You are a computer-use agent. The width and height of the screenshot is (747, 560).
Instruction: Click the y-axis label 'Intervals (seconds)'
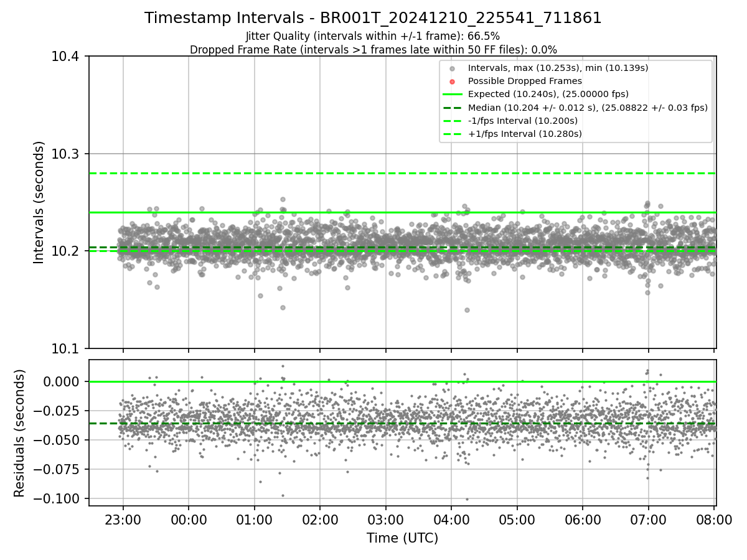coord(39,202)
